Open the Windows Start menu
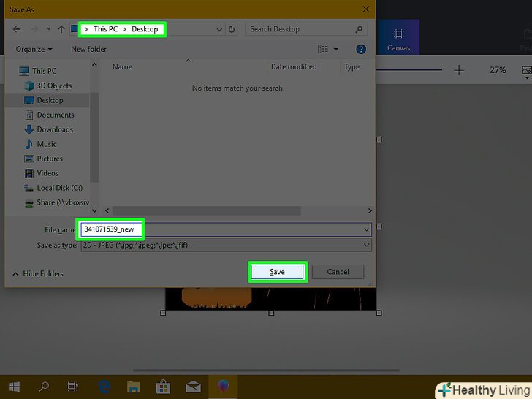The image size is (532, 399). 15,387
